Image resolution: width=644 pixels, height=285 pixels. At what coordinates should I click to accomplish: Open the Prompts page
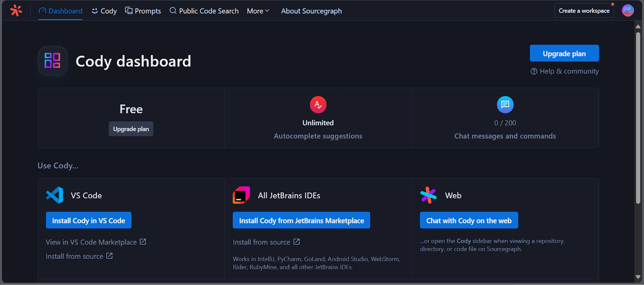[x=143, y=11]
